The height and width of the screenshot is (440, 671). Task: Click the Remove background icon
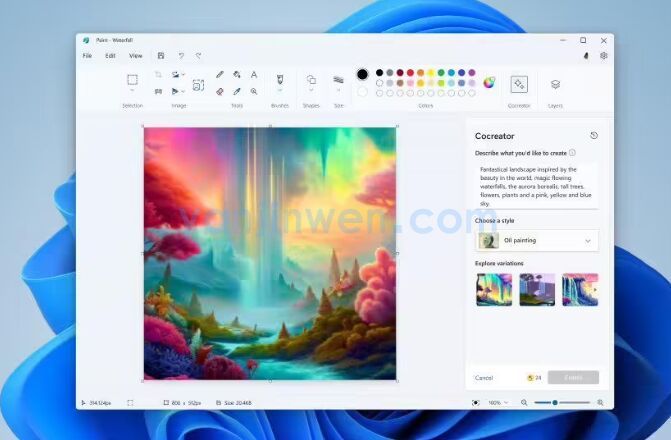[198, 85]
